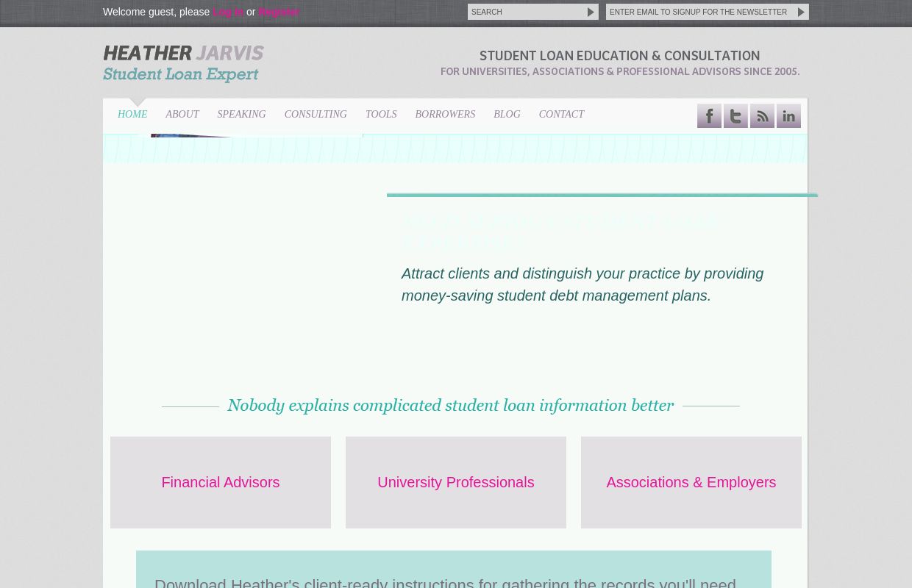Image resolution: width=912 pixels, height=588 pixels.
Task: Select the Student Loan Expert tagline
Action: coord(181,74)
